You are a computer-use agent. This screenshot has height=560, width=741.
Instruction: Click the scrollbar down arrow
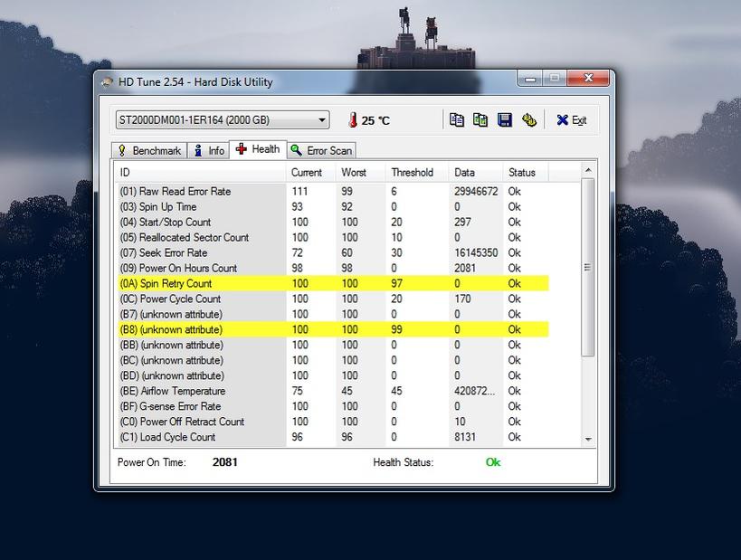click(x=588, y=440)
